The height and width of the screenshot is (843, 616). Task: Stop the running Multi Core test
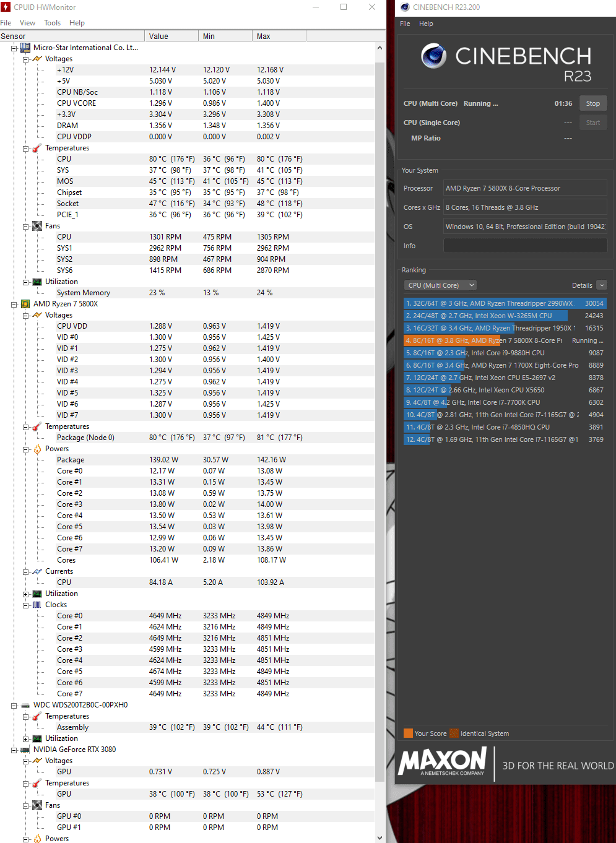[x=593, y=103]
